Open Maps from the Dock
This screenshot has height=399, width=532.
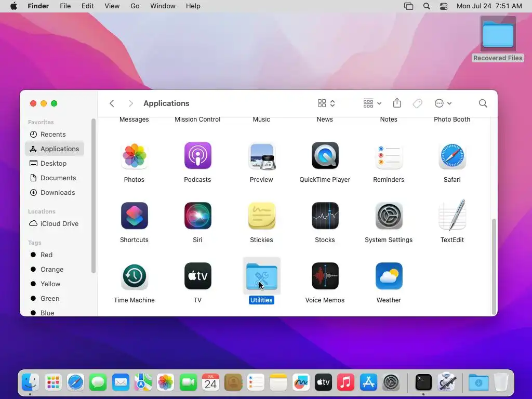coord(143,382)
